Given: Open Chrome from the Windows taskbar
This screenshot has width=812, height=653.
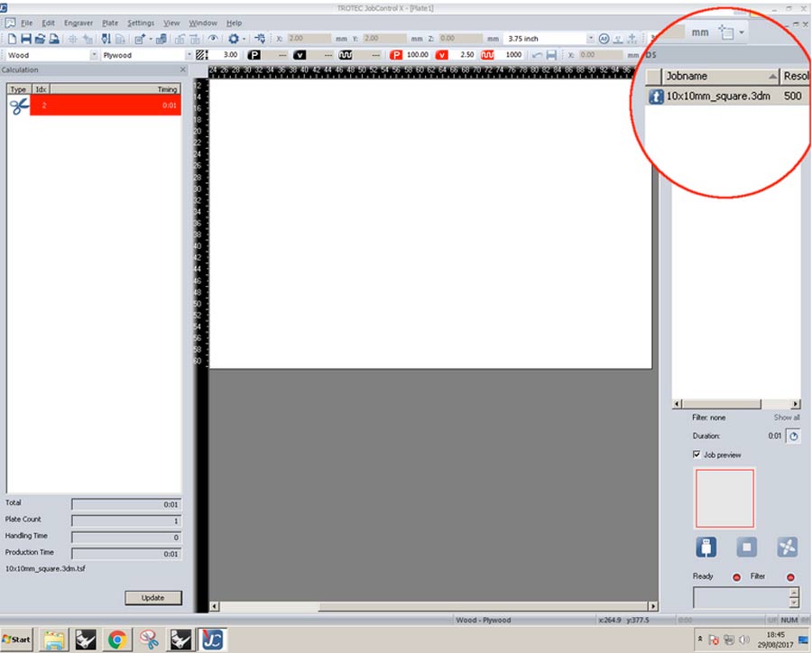Looking at the screenshot, I should pos(115,639).
